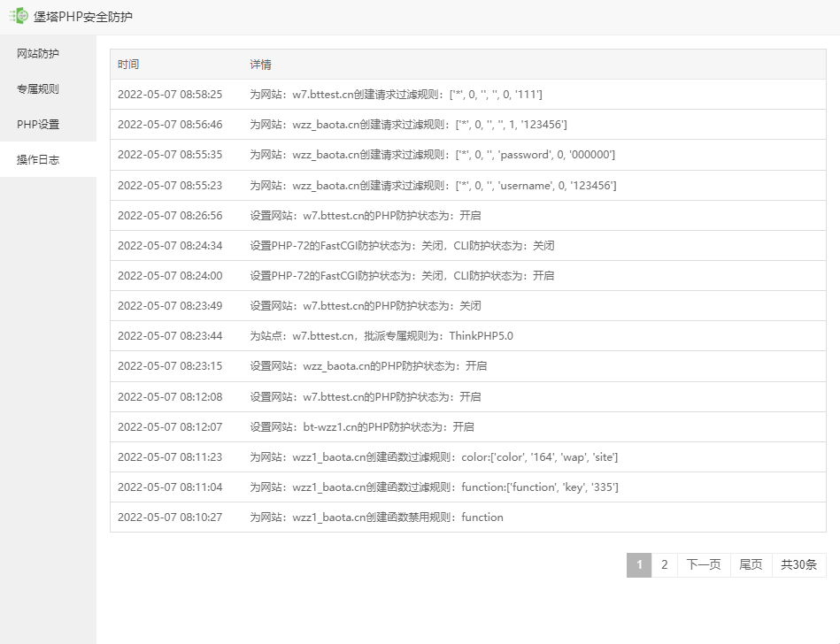Click the PHP-72 entry with CLI防护状态为：开启

402,275
